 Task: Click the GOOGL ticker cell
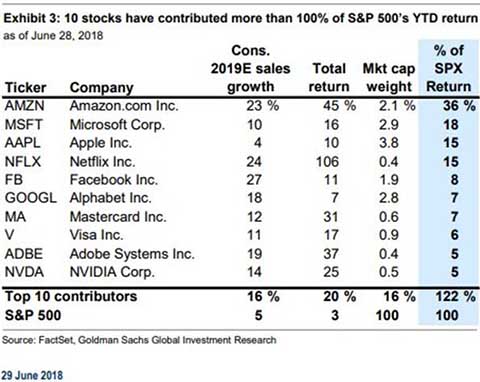coord(31,198)
